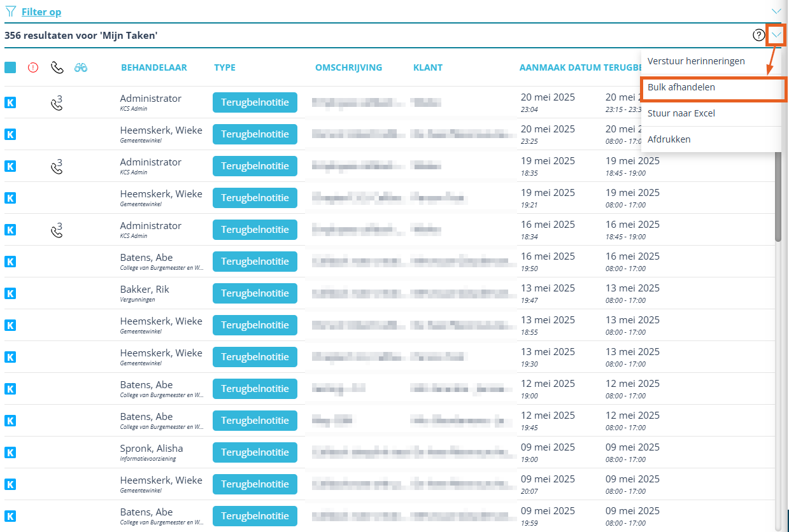Open the Terugbelnotitie button on the Administrator 23:04 row
This screenshot has width=789, height=532.
(x=255, y=102)
